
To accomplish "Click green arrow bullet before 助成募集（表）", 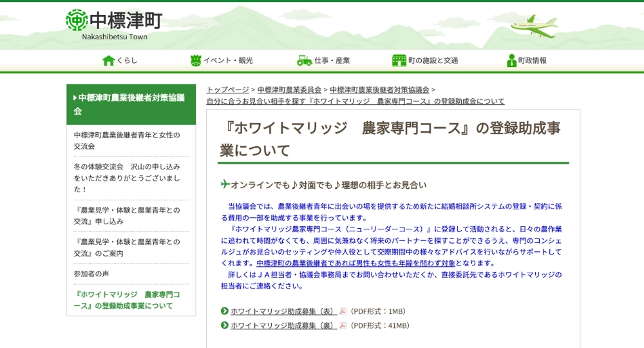I will (x=224, y=311).
